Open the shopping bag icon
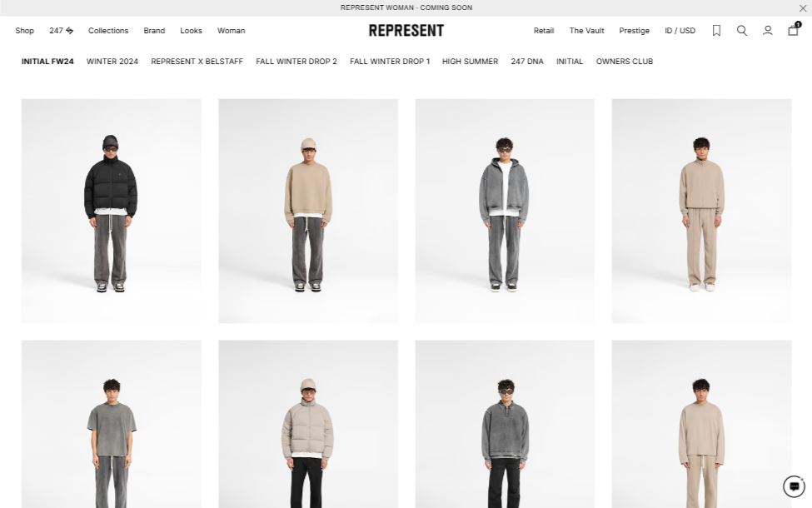This screenshot has width=812, height=508. [x=794, y=29]
